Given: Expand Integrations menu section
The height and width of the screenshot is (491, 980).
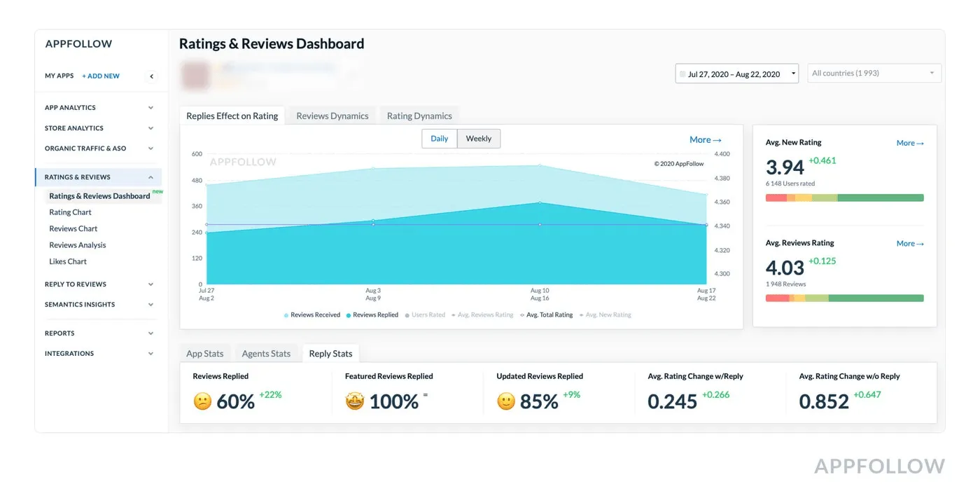Looking at the screenshot, I should coord(98,354).
